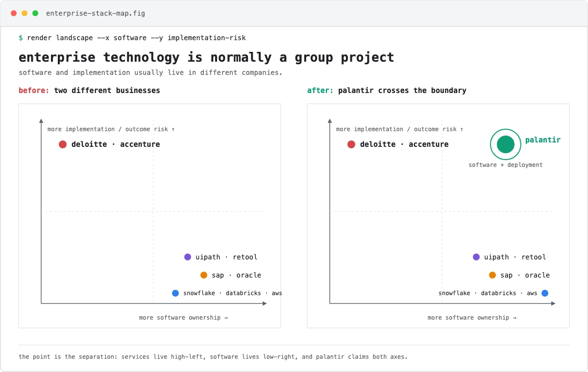Viewport: 588px width, 372px height.
Task: Click the headline about group project
Action: click(x=206, y=57)
